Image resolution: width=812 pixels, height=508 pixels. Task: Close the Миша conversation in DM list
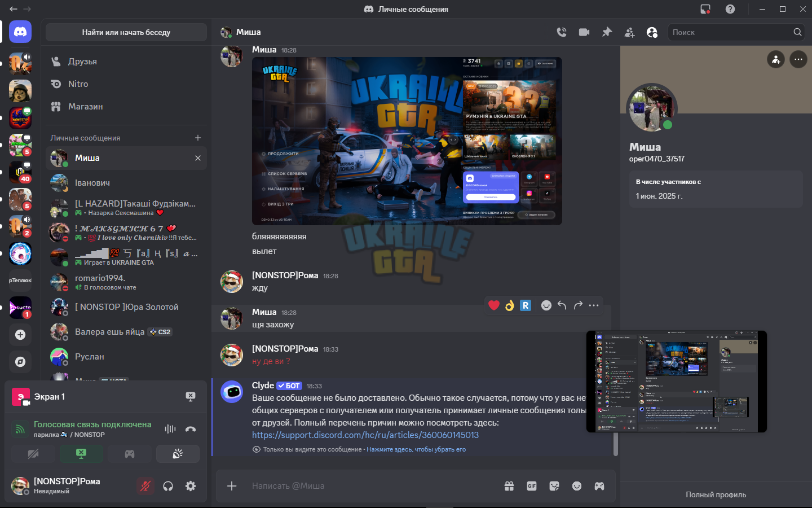pyautogui.click(x=198, y=158)
